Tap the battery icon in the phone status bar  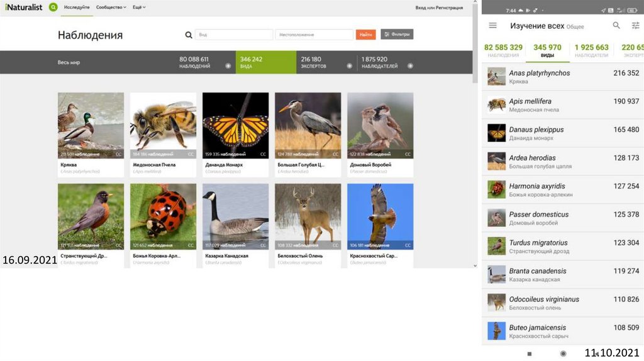(x=631, y=10)
